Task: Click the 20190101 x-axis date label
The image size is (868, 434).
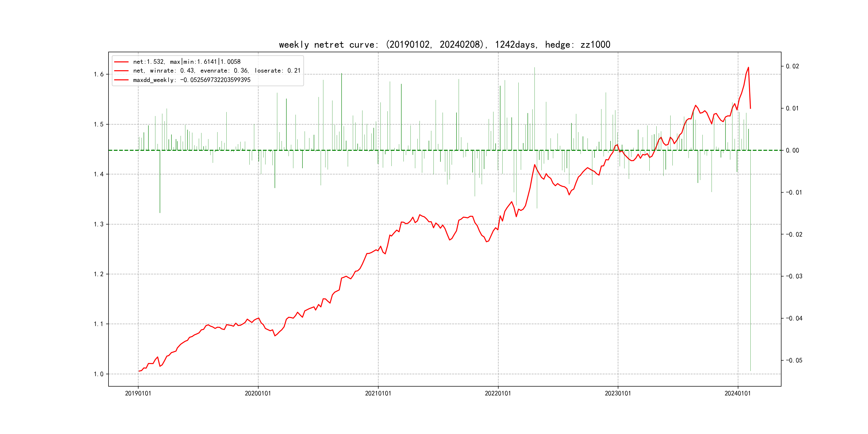Action: click(138, 393)
